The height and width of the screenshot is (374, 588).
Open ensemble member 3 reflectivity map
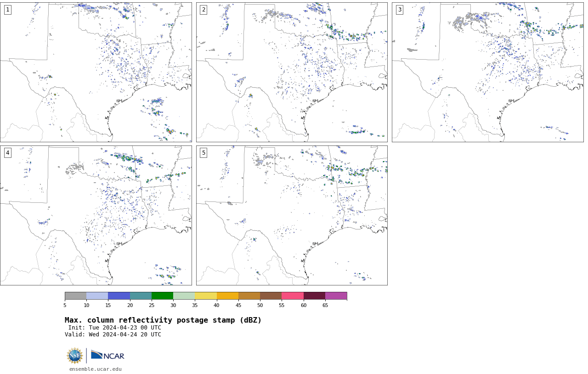pyautogui.click(x=488, y=72)
